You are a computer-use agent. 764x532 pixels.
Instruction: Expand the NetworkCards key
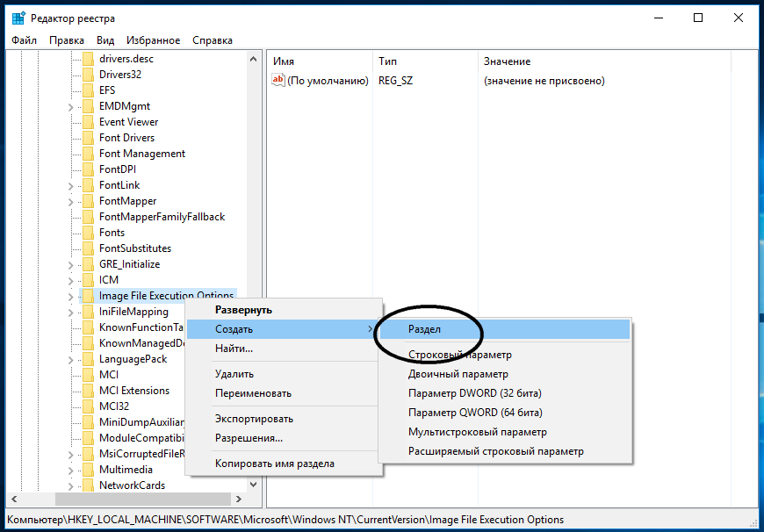click(71, 485)
